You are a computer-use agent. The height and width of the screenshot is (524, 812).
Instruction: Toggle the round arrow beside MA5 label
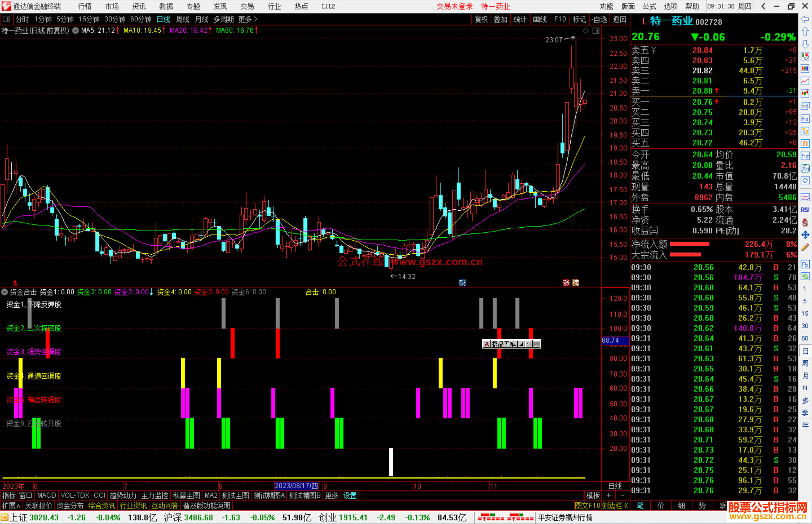point(76,30)
